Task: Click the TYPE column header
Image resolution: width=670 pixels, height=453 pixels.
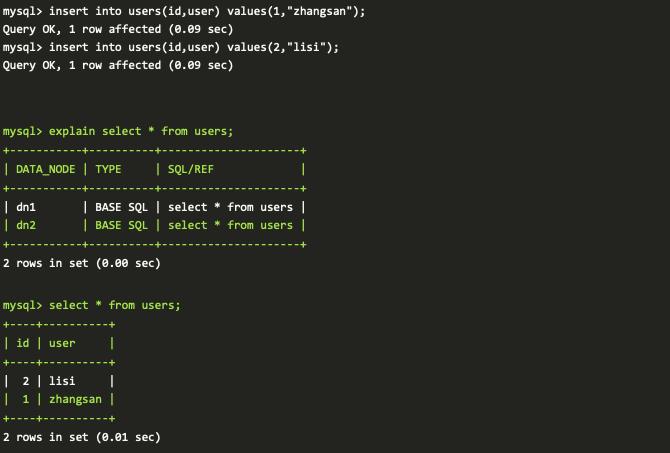Action: tap(108, 169)
